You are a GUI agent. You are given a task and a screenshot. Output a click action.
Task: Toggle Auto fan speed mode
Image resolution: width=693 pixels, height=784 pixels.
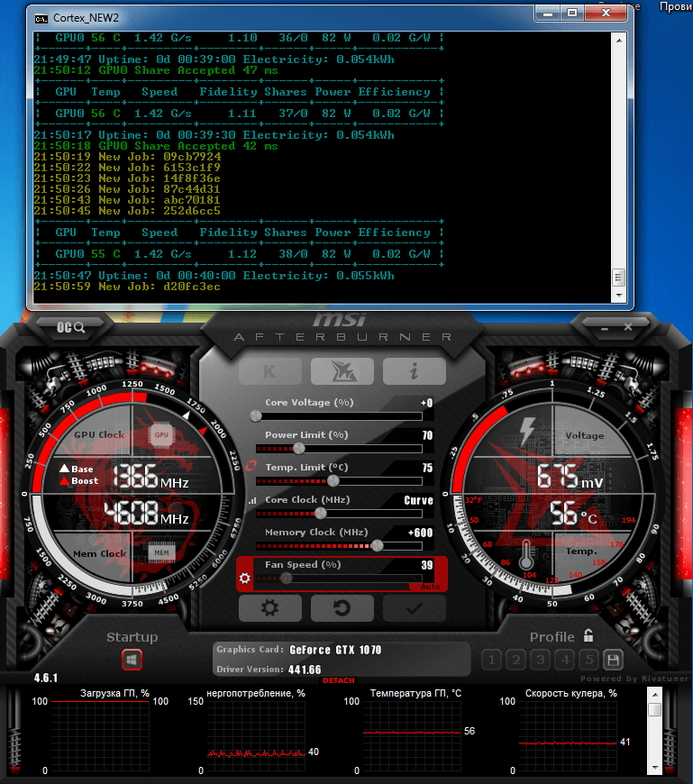coord(430,588)
